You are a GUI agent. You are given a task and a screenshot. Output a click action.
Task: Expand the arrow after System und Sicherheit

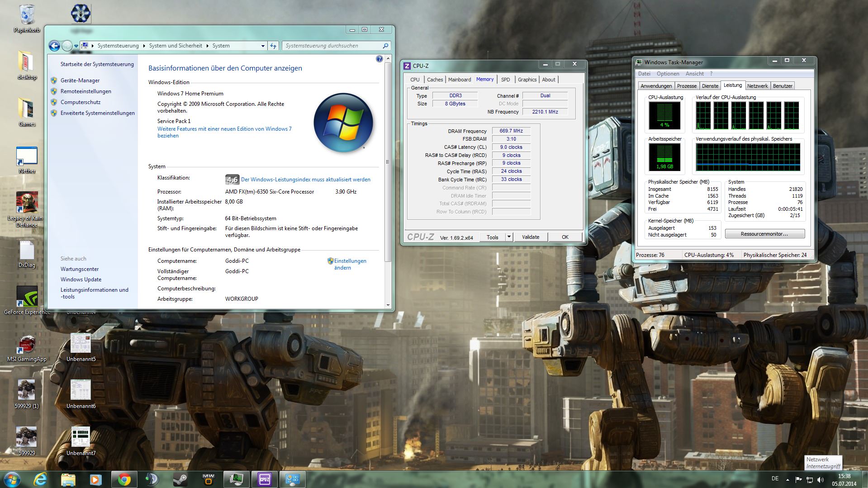click(x=207, y=46)
